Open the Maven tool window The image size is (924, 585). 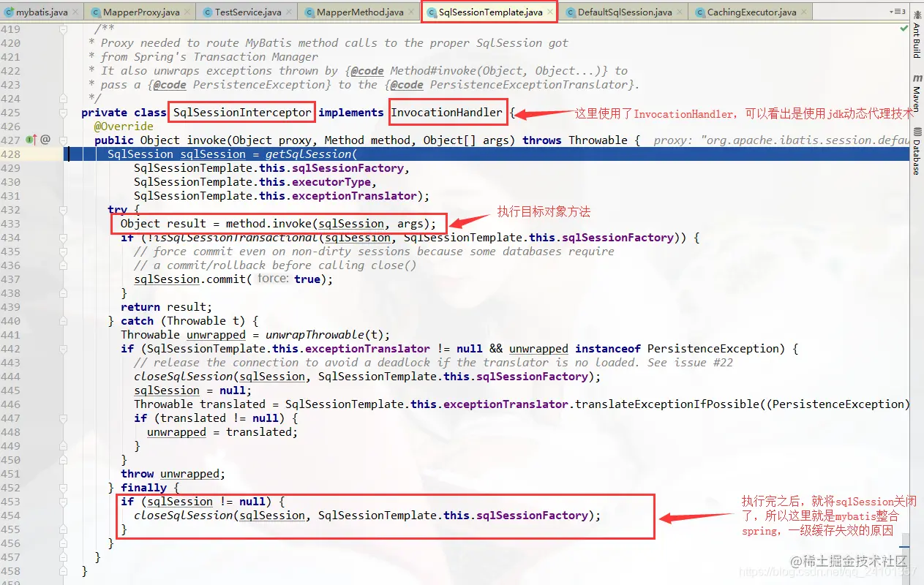(916, 93)
